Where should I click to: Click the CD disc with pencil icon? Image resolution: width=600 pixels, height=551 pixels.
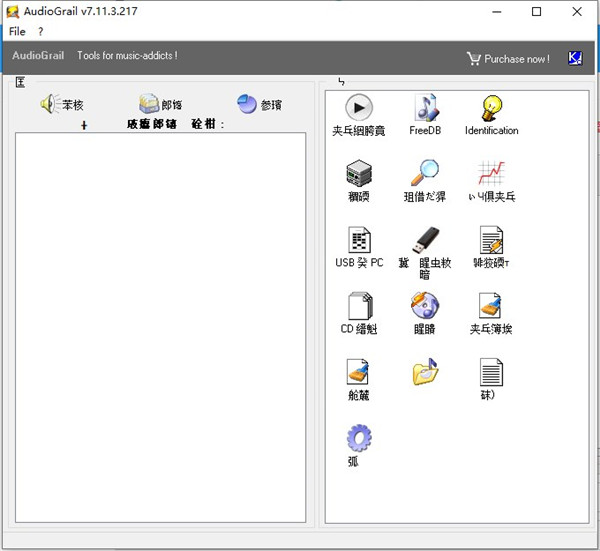[x=426, y=306]
